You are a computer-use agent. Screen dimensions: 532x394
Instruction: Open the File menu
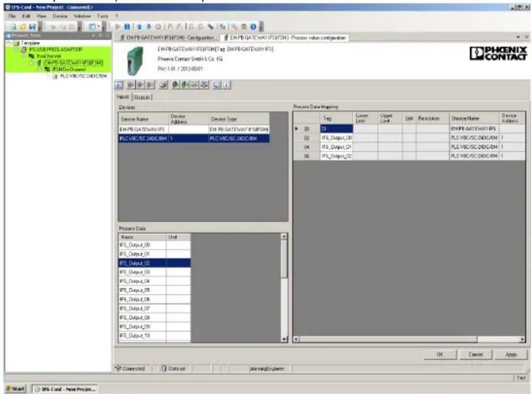coord(12,16)
